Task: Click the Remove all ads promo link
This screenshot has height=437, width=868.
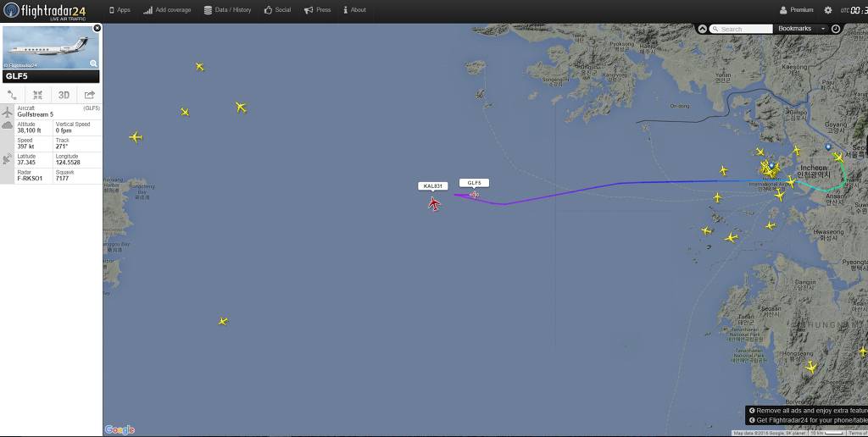Action: 808,411
